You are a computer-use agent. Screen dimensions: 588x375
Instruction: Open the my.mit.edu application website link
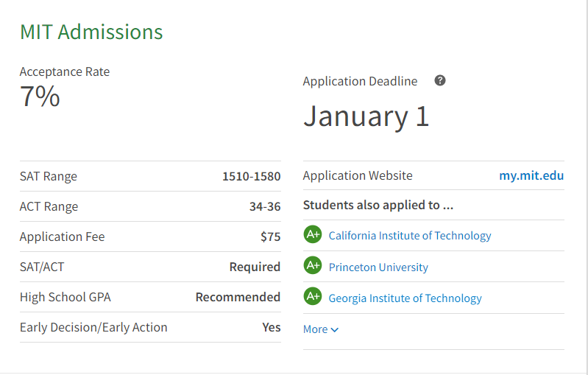531,175
